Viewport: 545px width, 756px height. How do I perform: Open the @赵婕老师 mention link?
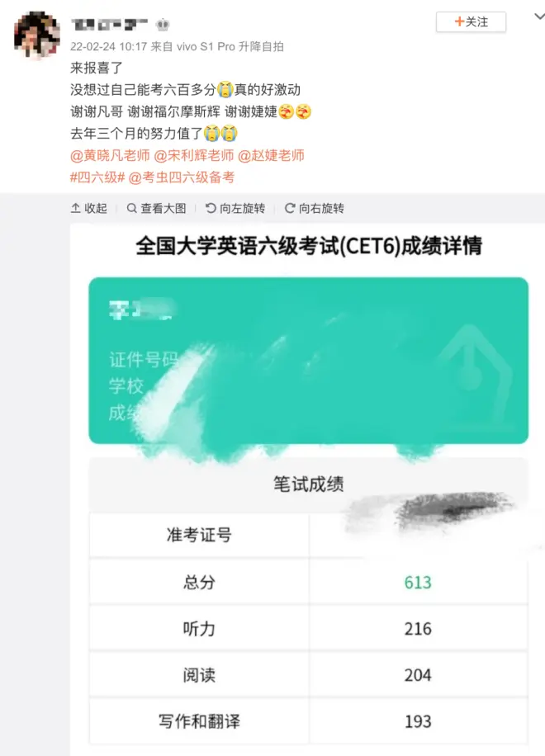(x=271, y=155)
